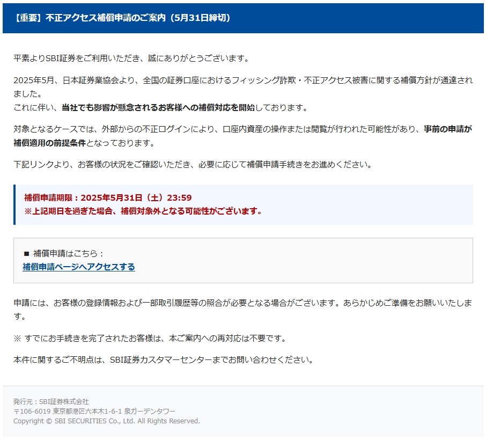486x448 pixels.
Task: Click the paragraph starting with 2025年5月、日本証券業協会
Action: pyautogui.click(x=242, y=80)
